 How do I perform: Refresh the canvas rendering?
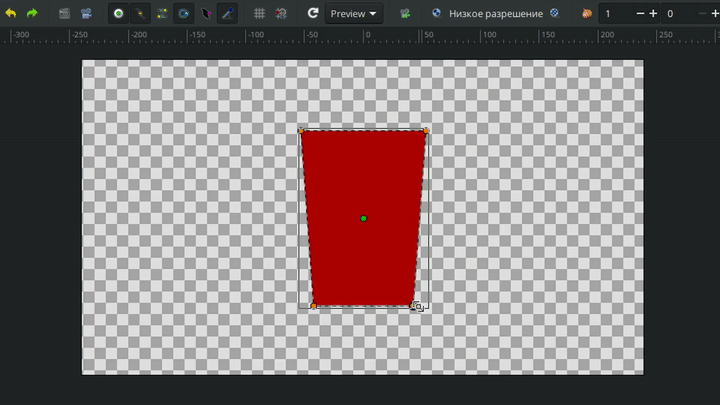312,14
